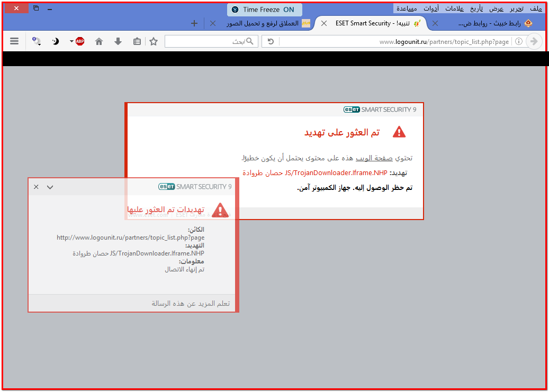Open the globe toolbar icon dropdown
Image resolution: width=549 pixels, height=392 pixels.
pyautogui.click(x=37, y=41)
